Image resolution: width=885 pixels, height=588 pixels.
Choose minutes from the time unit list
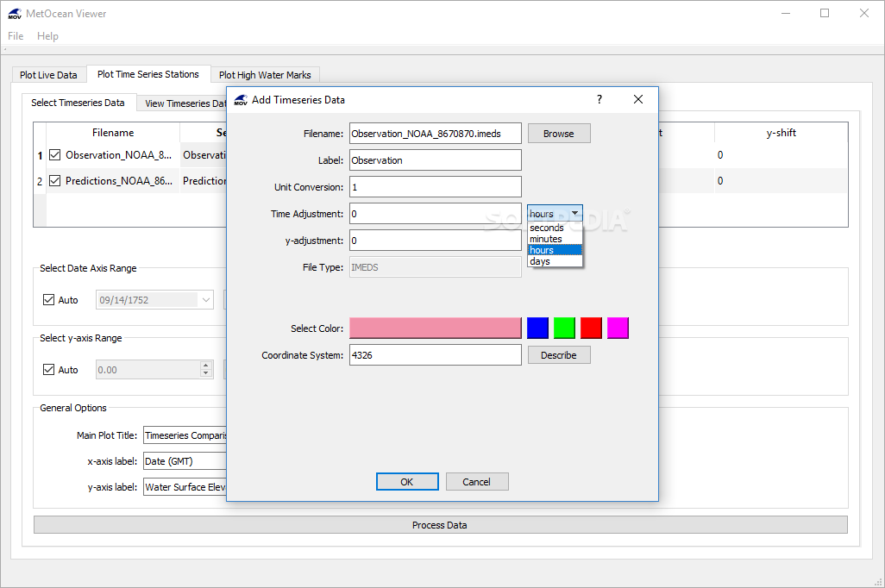(555, 239)
